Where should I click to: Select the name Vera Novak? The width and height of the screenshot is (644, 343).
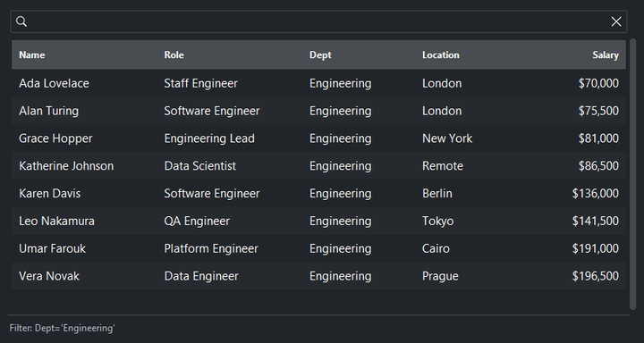point(49,276)
